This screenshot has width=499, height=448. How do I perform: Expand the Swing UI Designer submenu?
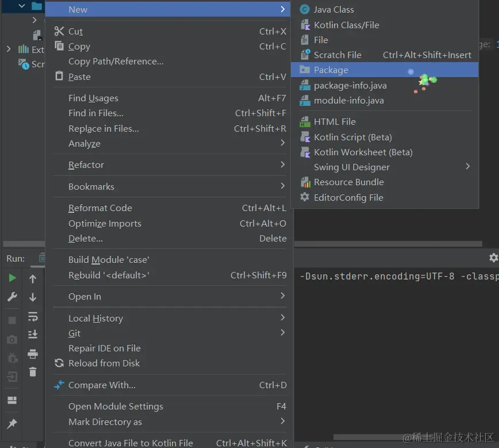tap(467, 167)
